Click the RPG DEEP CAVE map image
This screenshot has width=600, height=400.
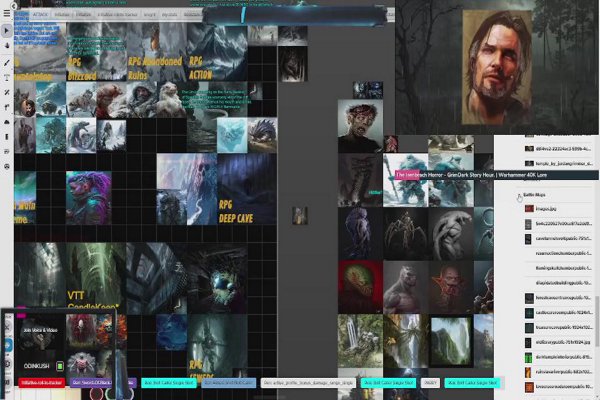pyautogui.click(x=247, y=189)
